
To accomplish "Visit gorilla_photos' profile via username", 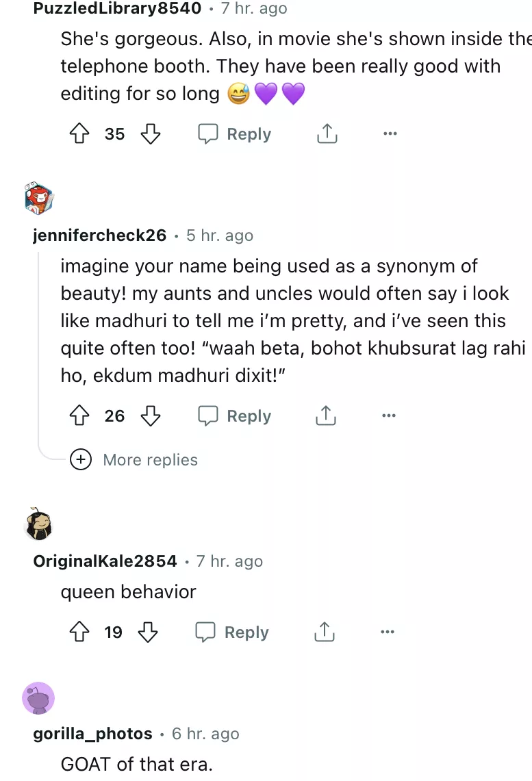I will click(x=92, y=734).
